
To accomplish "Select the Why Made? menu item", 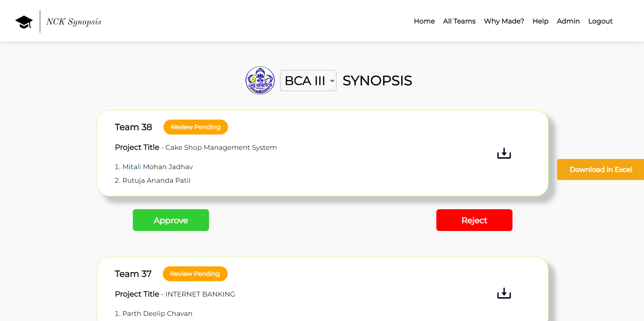I will tap(504, 21).
